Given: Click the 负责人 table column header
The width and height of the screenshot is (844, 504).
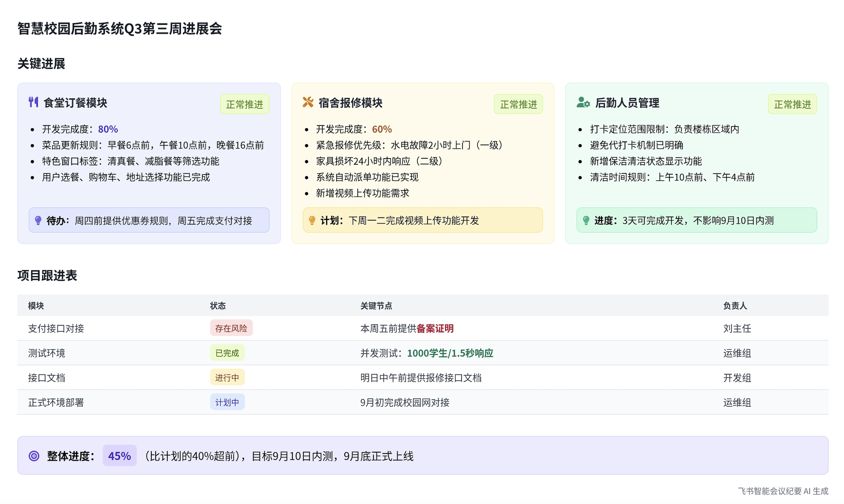Looking at the screenshot, I should tap(735, 306).
